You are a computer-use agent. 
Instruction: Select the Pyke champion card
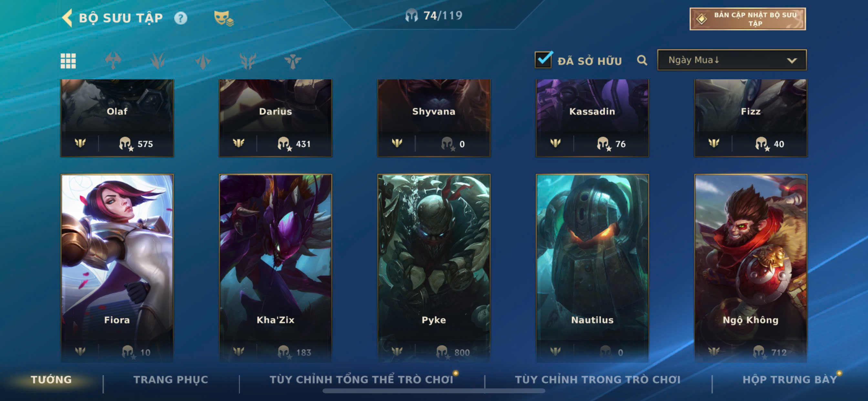click(x=434, y=268)
